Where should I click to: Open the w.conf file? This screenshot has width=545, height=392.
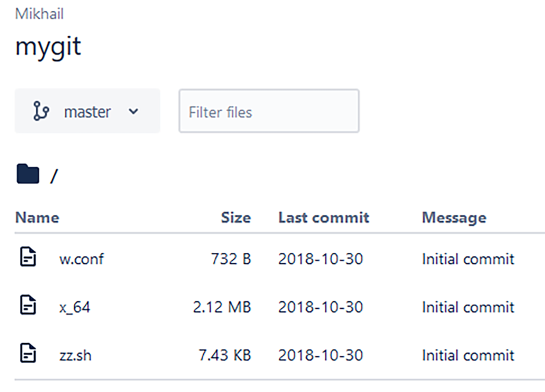pyautogui.click(x=83, y=259)
